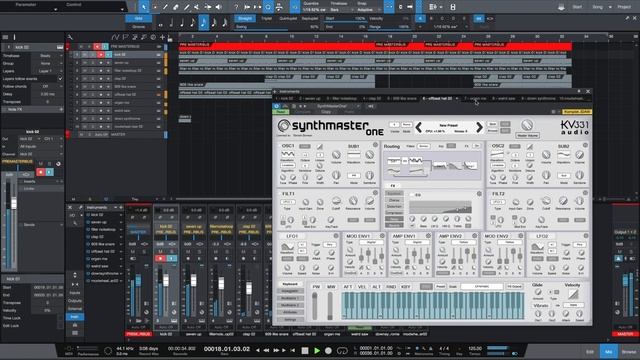The width and height of the screenshot is (640, 360).
Task: Click the magnifier Zoom tool icon
Action: coord(268,7)
